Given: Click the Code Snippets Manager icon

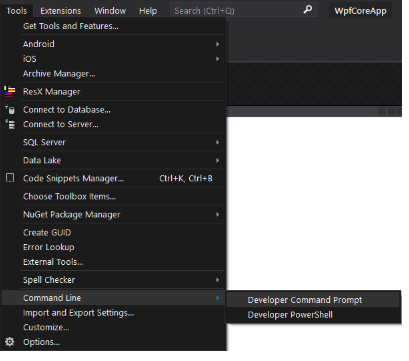Looking at the screenshot, I should [10, 178].
